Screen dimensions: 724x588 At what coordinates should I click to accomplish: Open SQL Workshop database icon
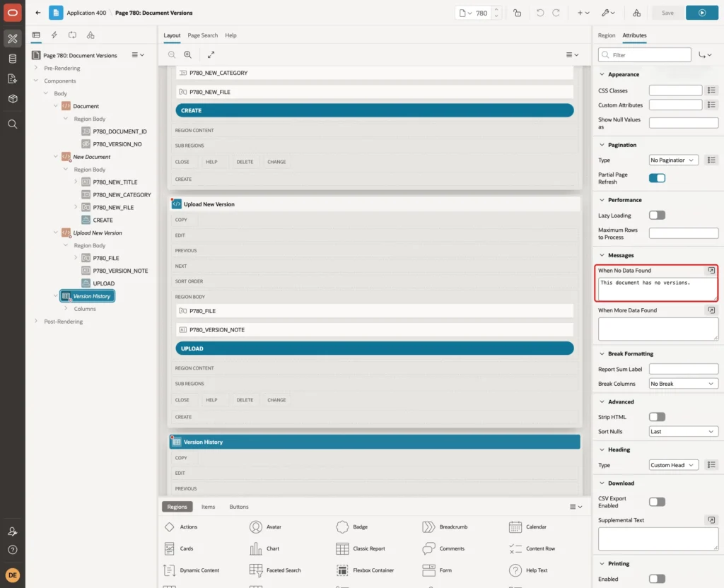tap(13, 59)
